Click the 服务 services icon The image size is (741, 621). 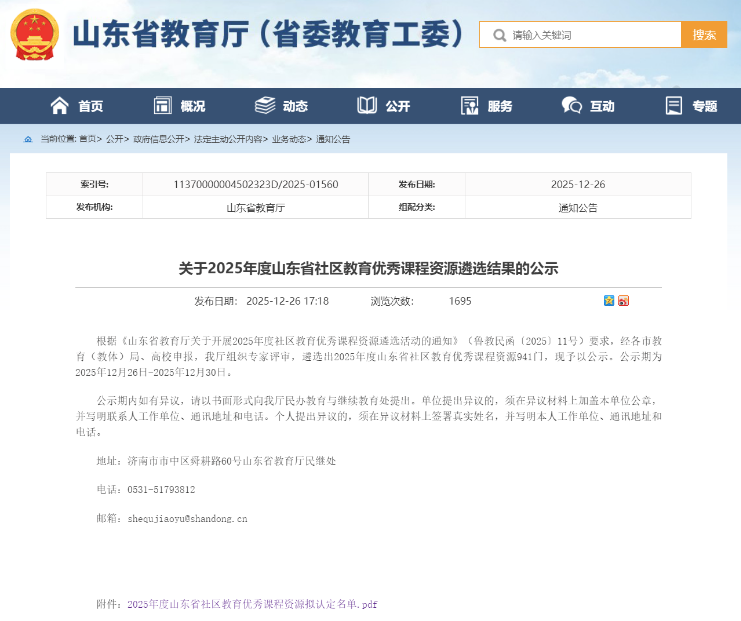[469, 106]
